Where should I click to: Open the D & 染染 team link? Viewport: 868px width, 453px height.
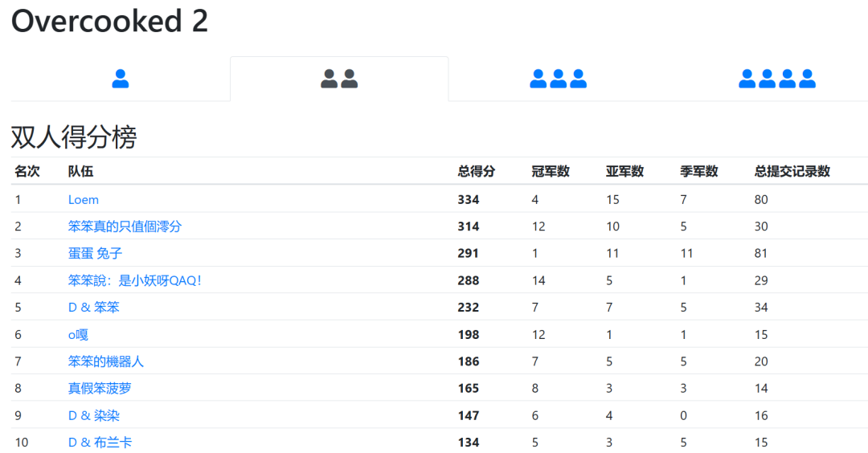(x=93, y=415)
